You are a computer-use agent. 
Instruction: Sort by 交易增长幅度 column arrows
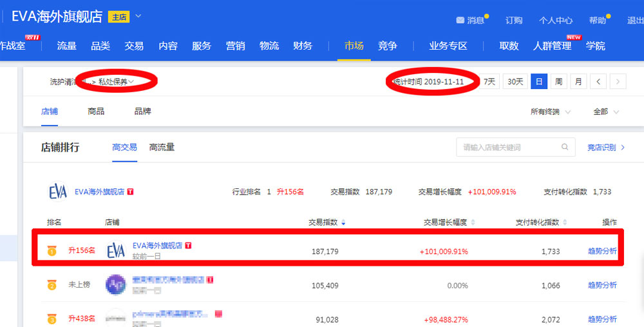[473, 223]
